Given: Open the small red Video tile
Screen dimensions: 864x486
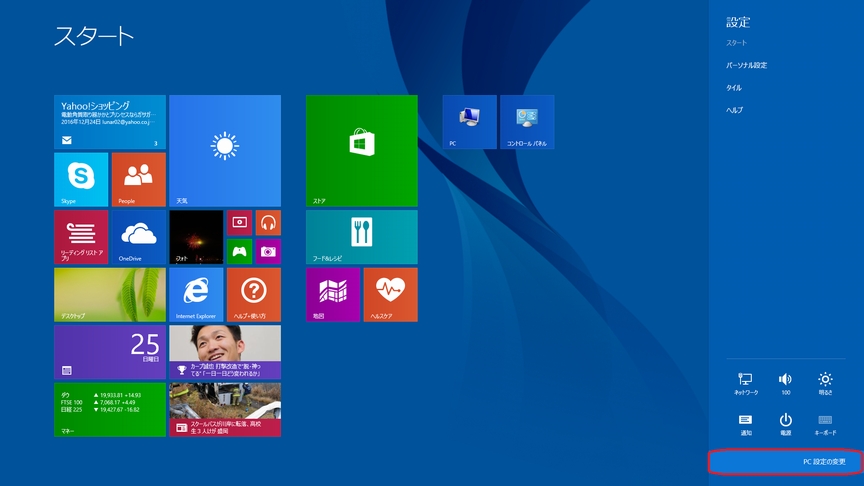Looking at the screenshot, I should coord(239,223).
